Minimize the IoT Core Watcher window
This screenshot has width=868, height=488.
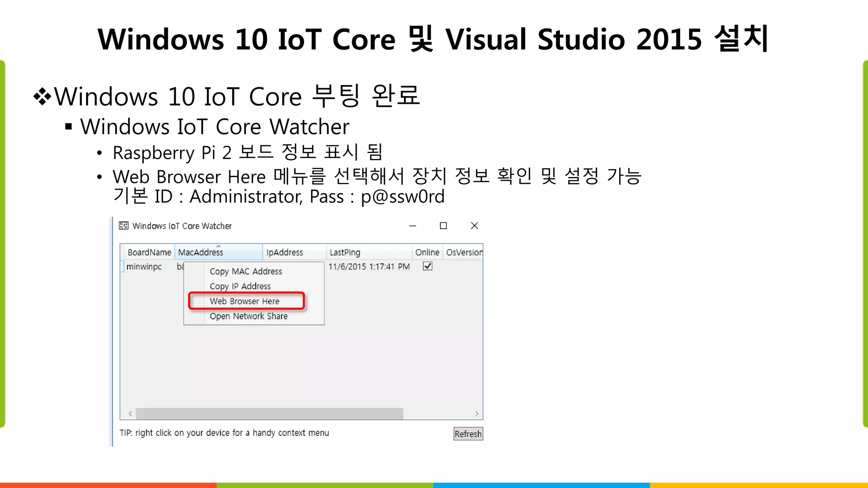click(x=413, y=226)
